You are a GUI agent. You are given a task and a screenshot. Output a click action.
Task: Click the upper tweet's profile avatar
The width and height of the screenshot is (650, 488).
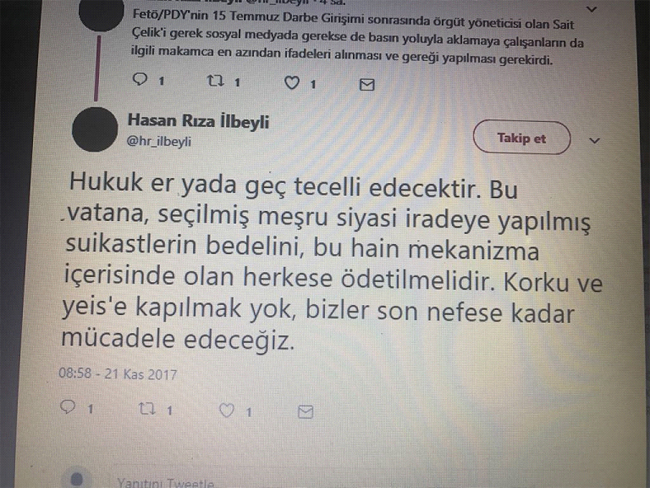pos(102,12)
